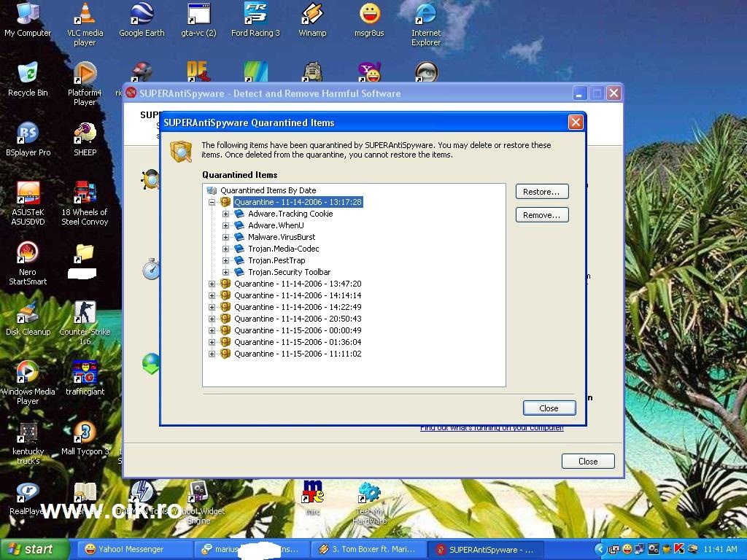Image resolution: width=747 pixels, height=560 pixels.
Task: Open Google Earth desktop shortcut
Action: [142, 20]
